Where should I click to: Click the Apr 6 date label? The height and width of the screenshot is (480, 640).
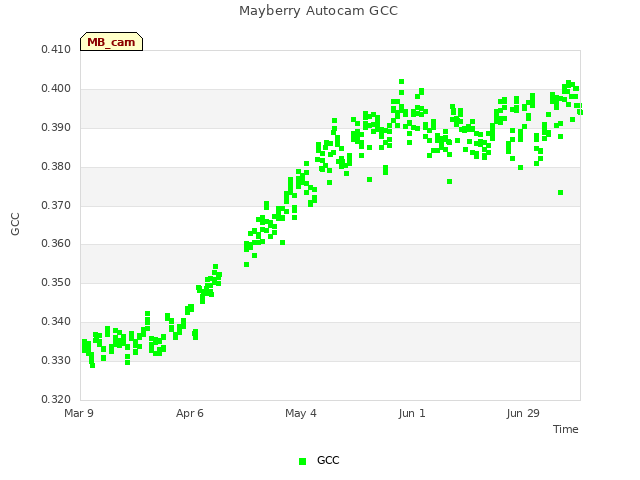pyautogui.click(x=190, y=413)
